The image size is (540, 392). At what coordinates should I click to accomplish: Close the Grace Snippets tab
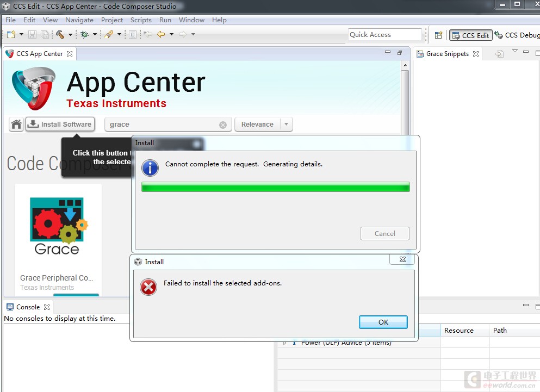click(476, 54)
